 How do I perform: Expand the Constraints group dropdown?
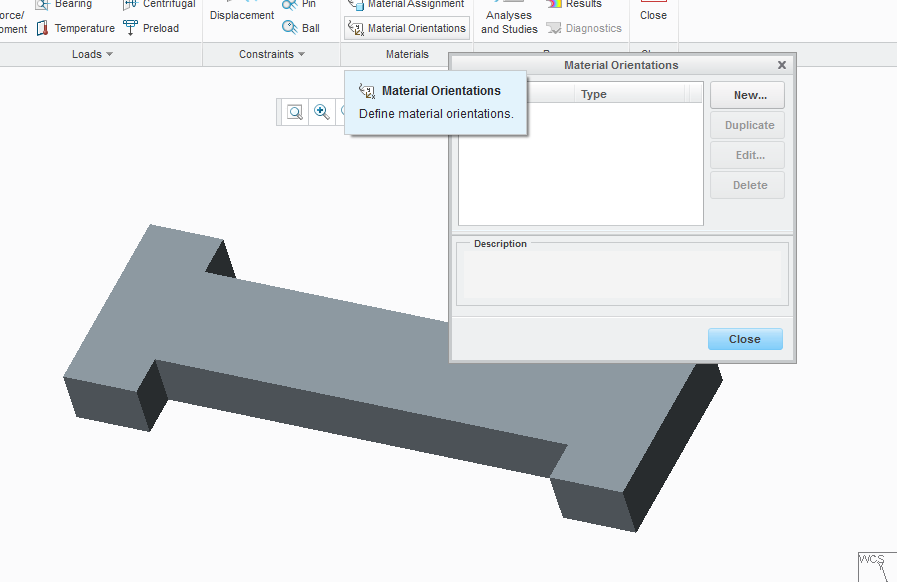(272, 54)
